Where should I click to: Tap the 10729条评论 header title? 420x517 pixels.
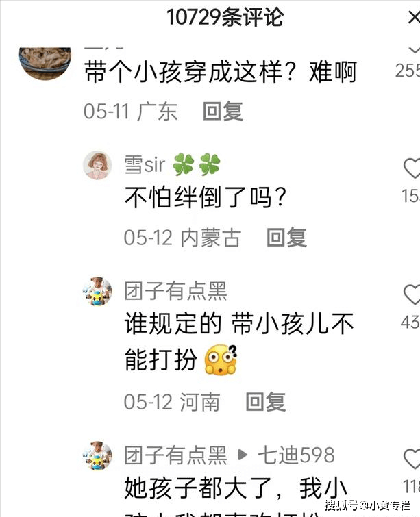pos(225,17)
